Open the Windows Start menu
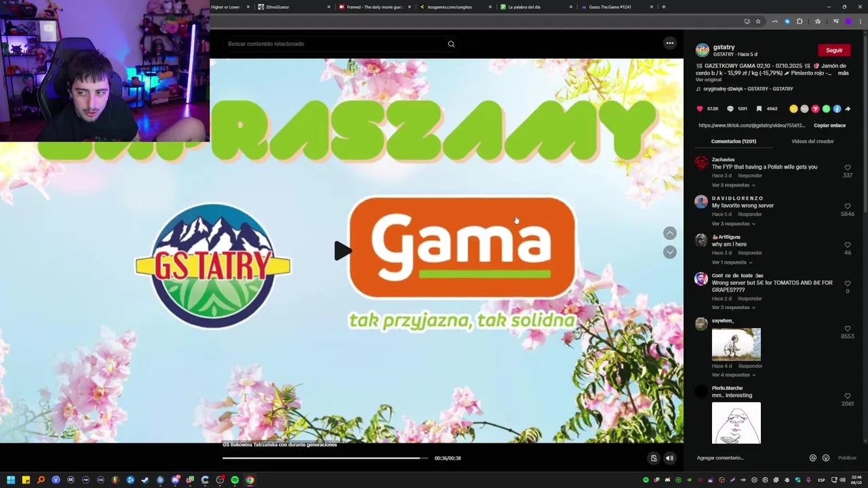868x488 pixels. pyautogui.click(x=11, y=480)
